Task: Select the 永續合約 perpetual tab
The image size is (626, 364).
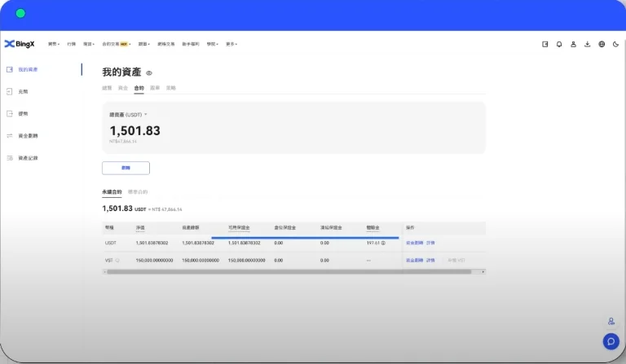Action: (x=112, y=192)
